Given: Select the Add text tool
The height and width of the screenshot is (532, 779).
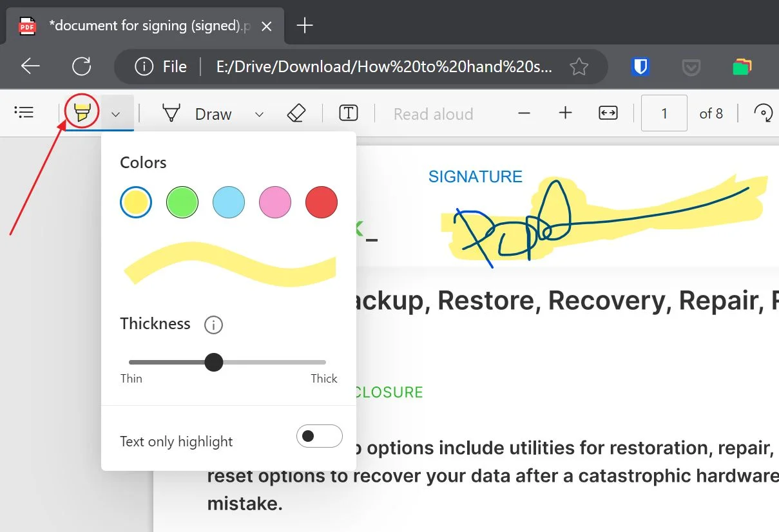Looking at the screenshot, I should [349, 113].
